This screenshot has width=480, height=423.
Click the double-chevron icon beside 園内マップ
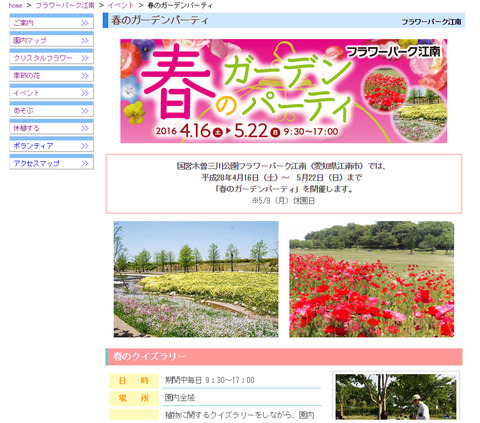coord(85,41)
